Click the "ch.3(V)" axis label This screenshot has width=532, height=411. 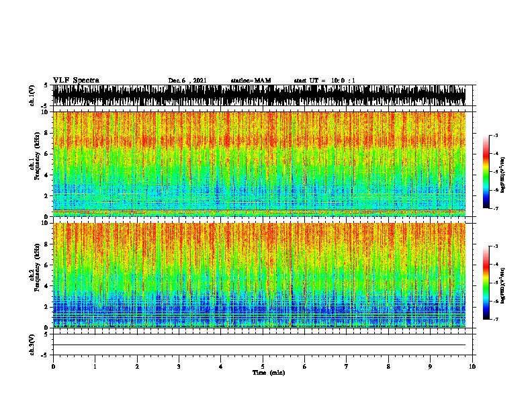(32, 345)
